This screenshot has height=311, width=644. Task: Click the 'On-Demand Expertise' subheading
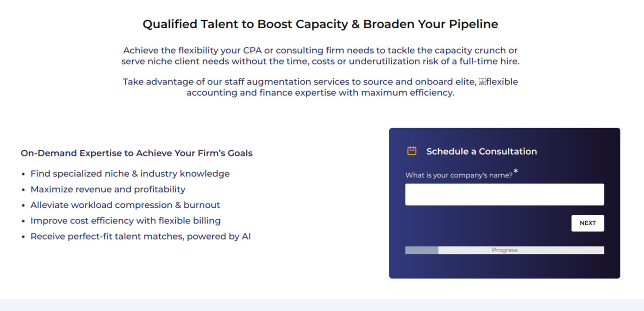137,153
